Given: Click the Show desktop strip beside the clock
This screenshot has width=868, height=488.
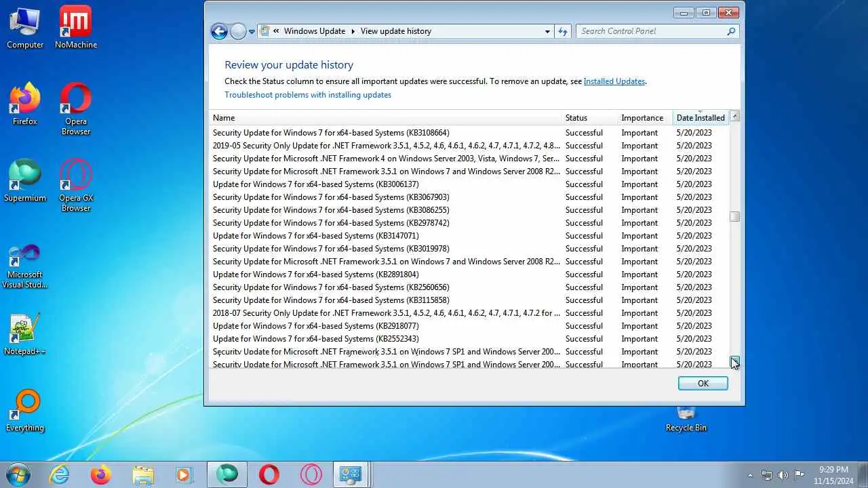Looking at the screenshot, I should (x=863, y=475).
